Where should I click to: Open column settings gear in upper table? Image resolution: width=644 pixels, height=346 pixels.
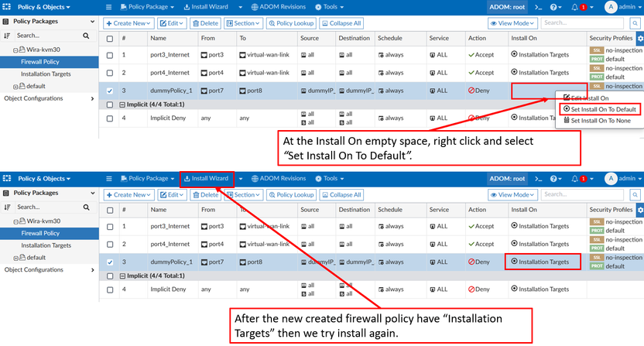pos(640,38)
